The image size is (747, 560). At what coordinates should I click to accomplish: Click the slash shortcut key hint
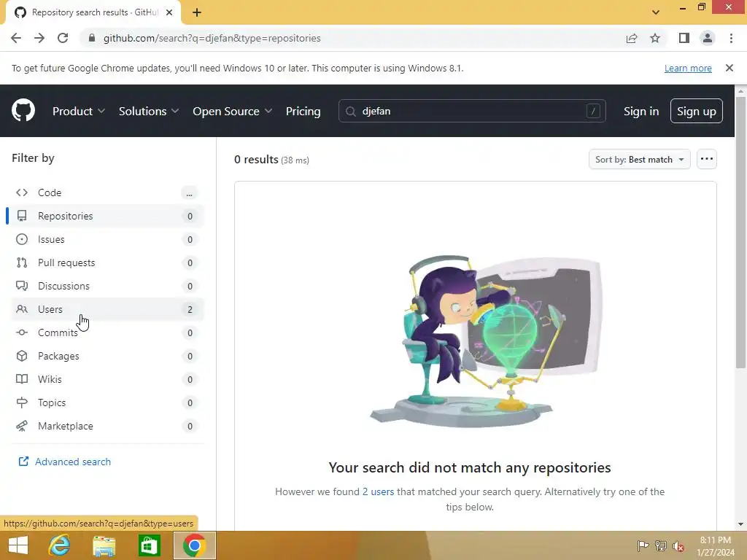[x=593, y=112]
